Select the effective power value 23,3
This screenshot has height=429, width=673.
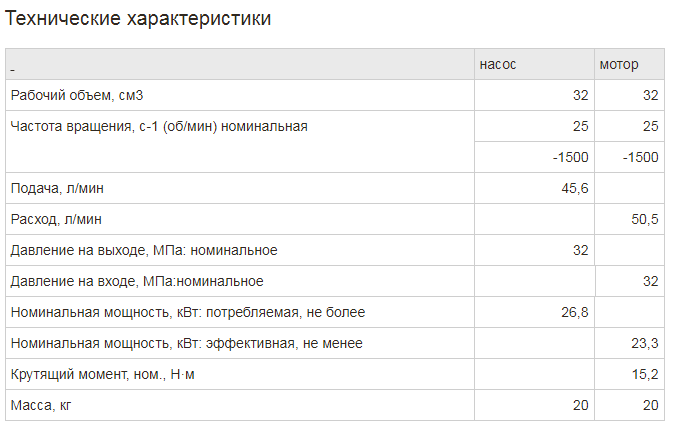[x=641, y=343]
